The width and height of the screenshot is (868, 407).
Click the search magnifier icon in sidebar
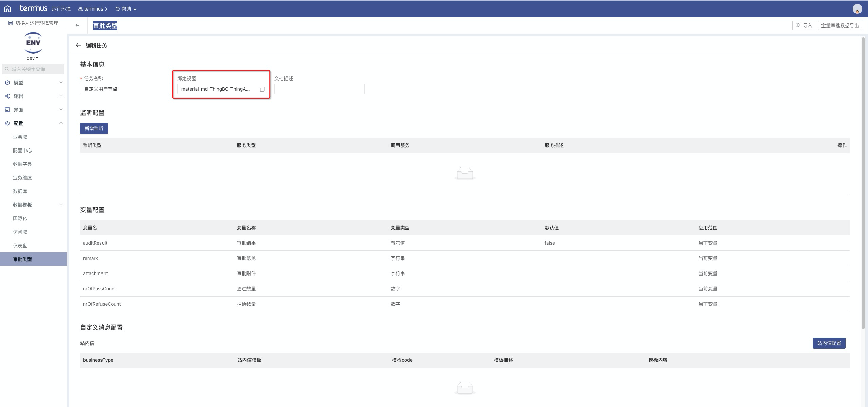7,69
